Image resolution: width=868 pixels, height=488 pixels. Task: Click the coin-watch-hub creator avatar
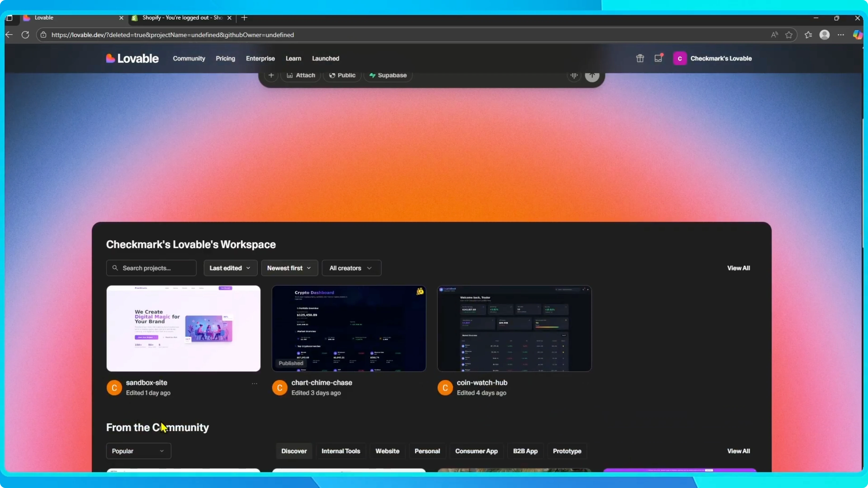click(x=445, y=388)
